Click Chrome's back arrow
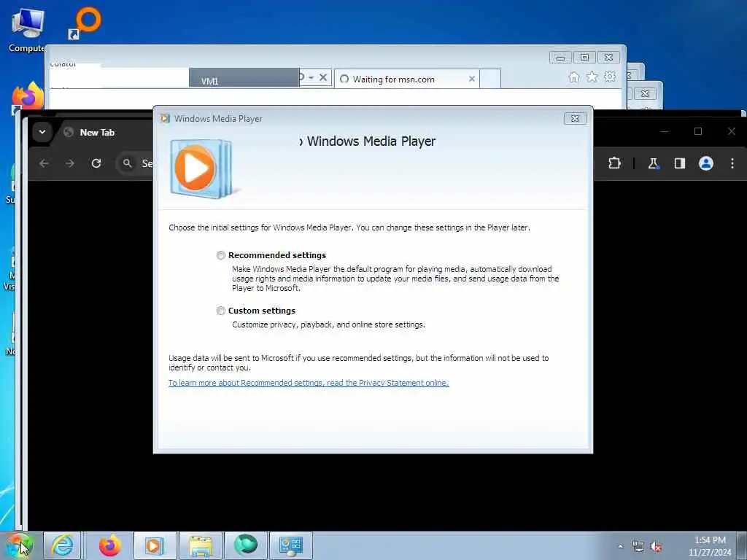 coord(44,163)
